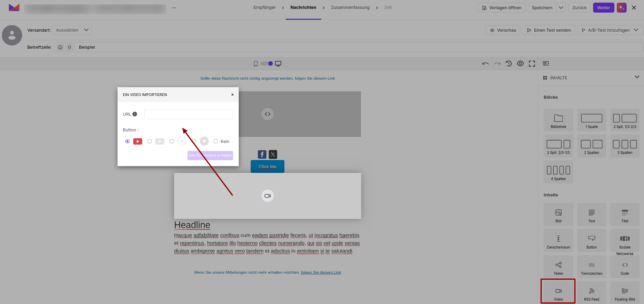Enter fullscreen editor mode icon
This screenshot has height=304, width=644.
[x=532, y=64]
